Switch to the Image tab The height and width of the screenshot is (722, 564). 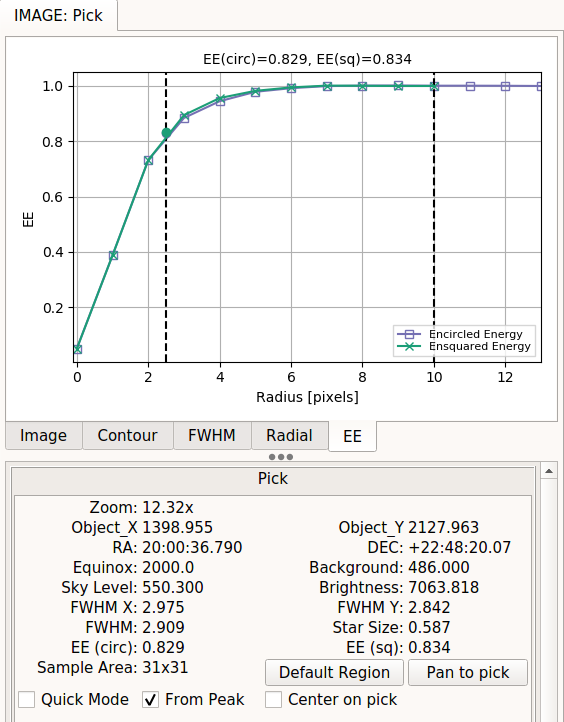(44, 435)
